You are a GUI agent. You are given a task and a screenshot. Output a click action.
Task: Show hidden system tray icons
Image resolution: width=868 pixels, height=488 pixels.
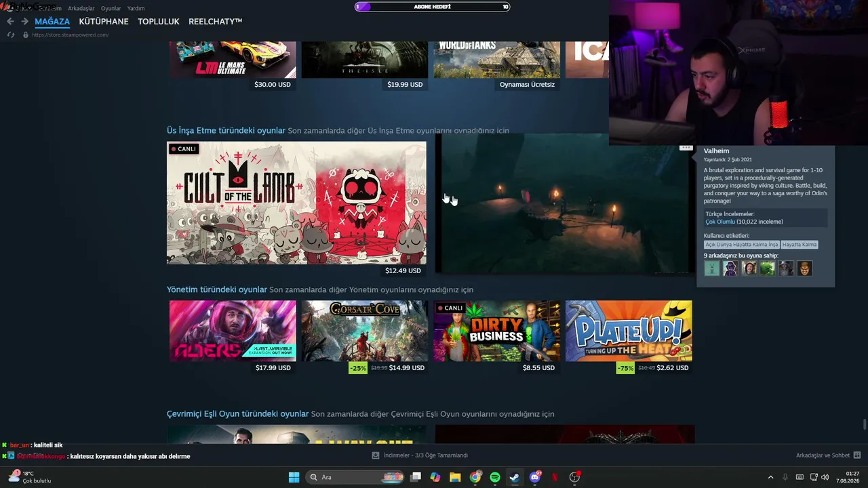click(770, 477)
